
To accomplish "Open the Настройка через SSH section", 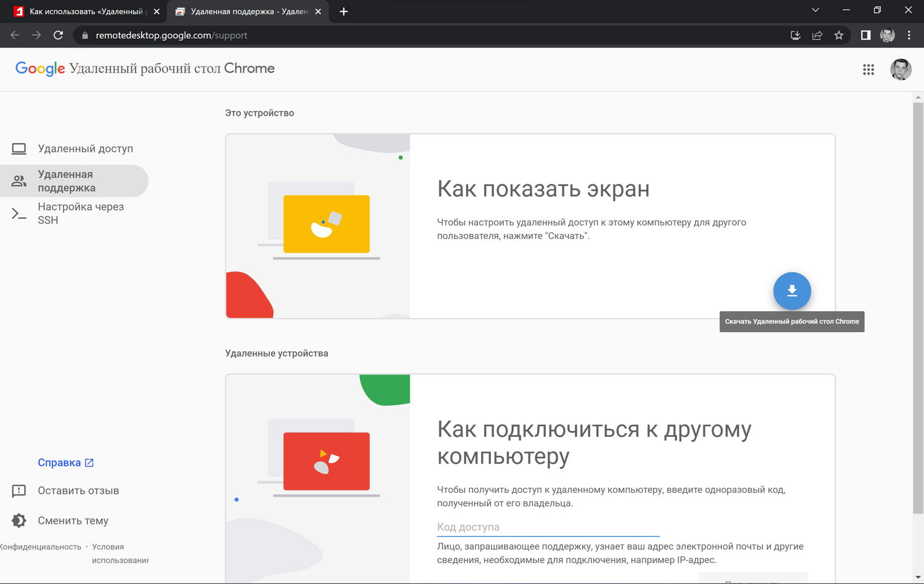I will (81, 213).
